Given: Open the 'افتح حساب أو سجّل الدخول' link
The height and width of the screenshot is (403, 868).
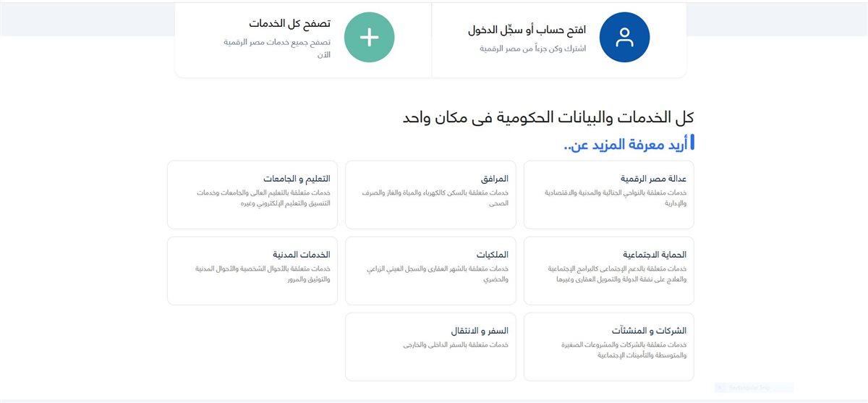Looking at the screenshot, I should (527, 31).
